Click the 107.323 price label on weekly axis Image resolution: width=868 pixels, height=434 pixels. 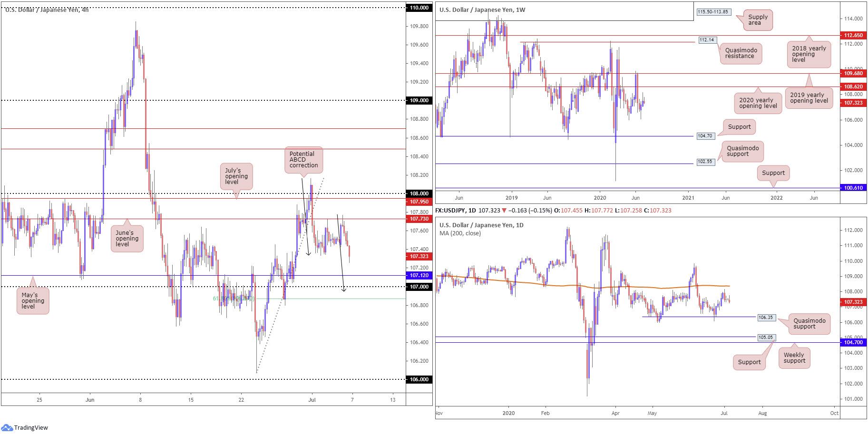pos(853,103)
